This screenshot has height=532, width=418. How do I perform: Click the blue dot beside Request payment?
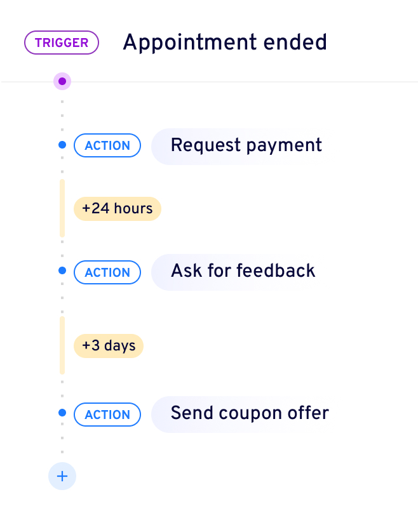(x=62, y=145)
